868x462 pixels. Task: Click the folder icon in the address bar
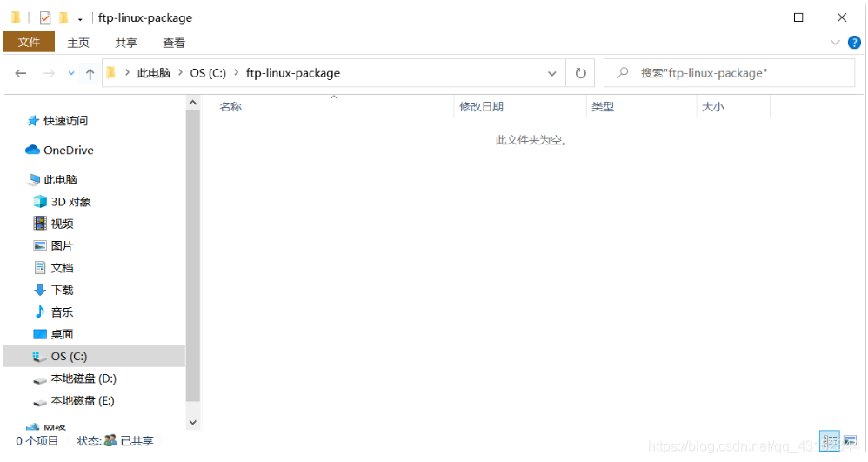click(x=111, y=72)
